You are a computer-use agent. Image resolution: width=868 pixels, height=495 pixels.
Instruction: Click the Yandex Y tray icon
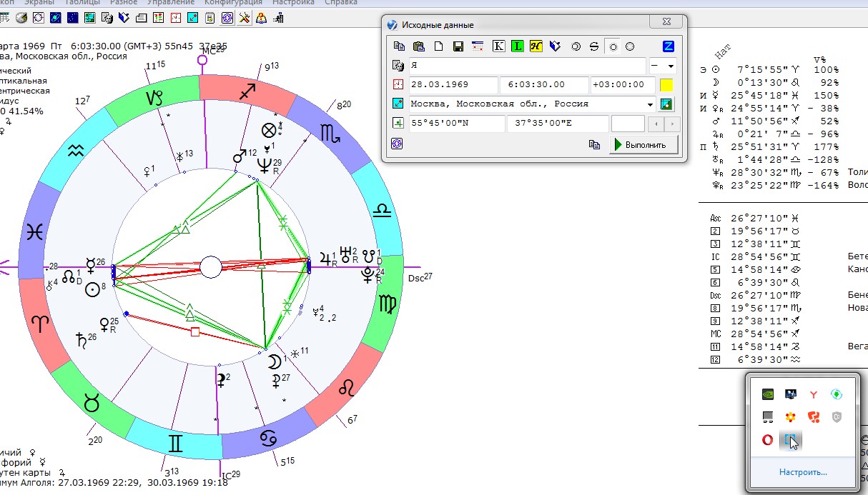[x=813, y=394]
